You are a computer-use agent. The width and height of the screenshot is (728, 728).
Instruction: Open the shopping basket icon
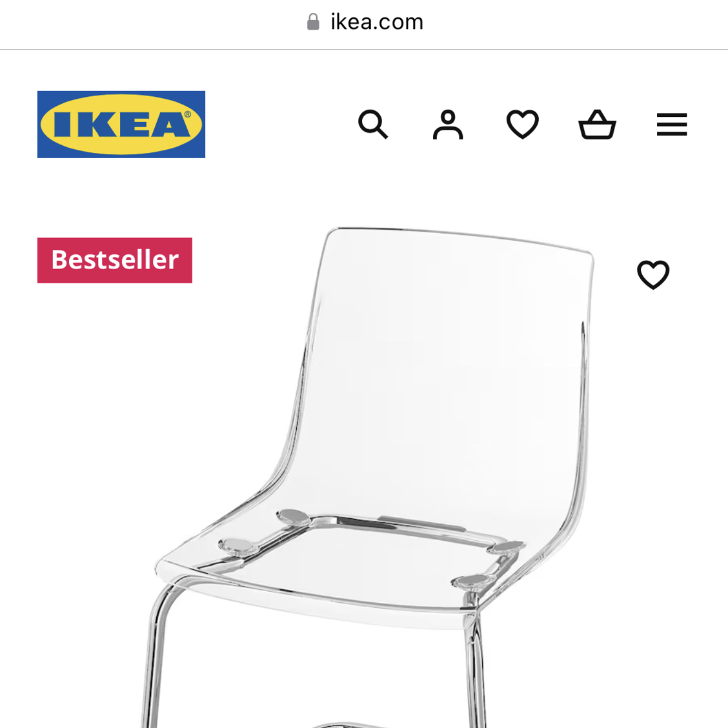point(597,125)
